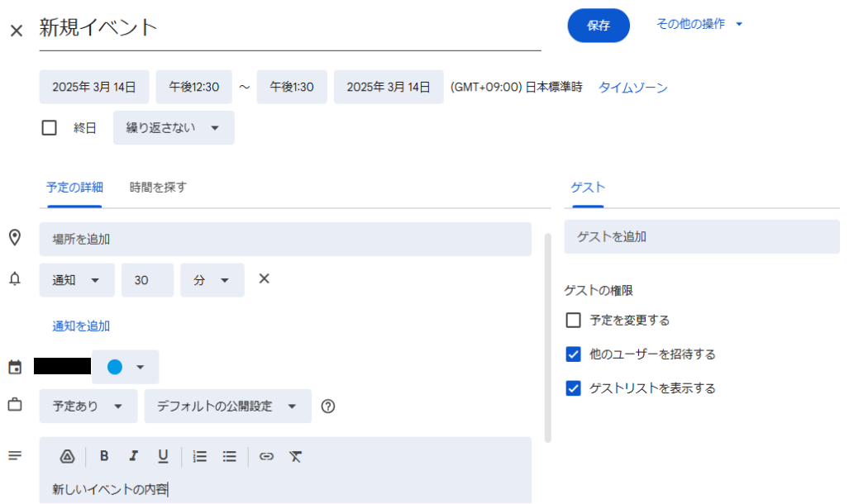Open the その他の操作 menu
Screen dimensions: 849x504
point(699,25)
